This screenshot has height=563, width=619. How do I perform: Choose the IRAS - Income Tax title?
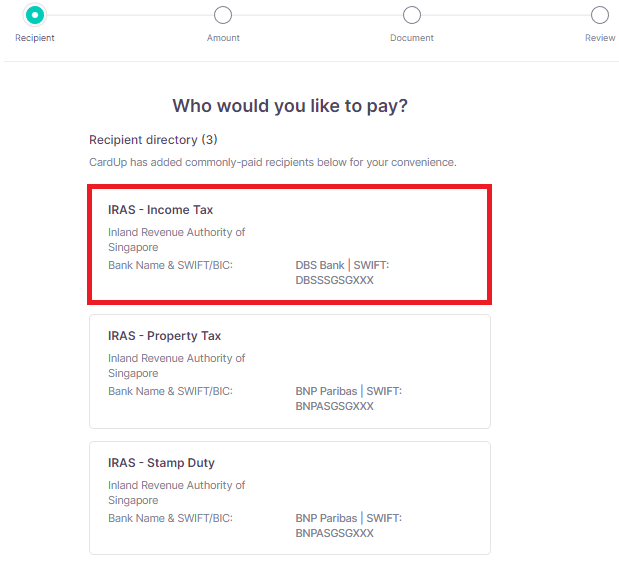[160, 210]
